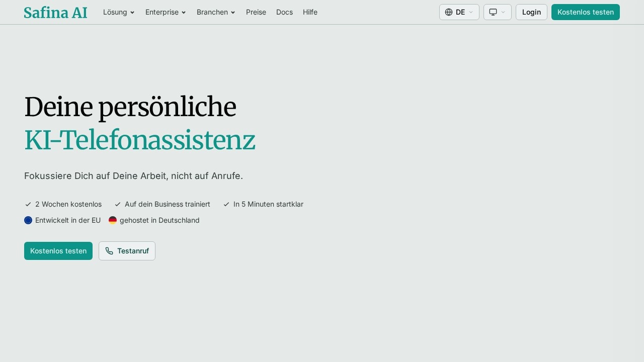
Task: Expand the Enterprise dropdown menu
Action: click(166, 12)
